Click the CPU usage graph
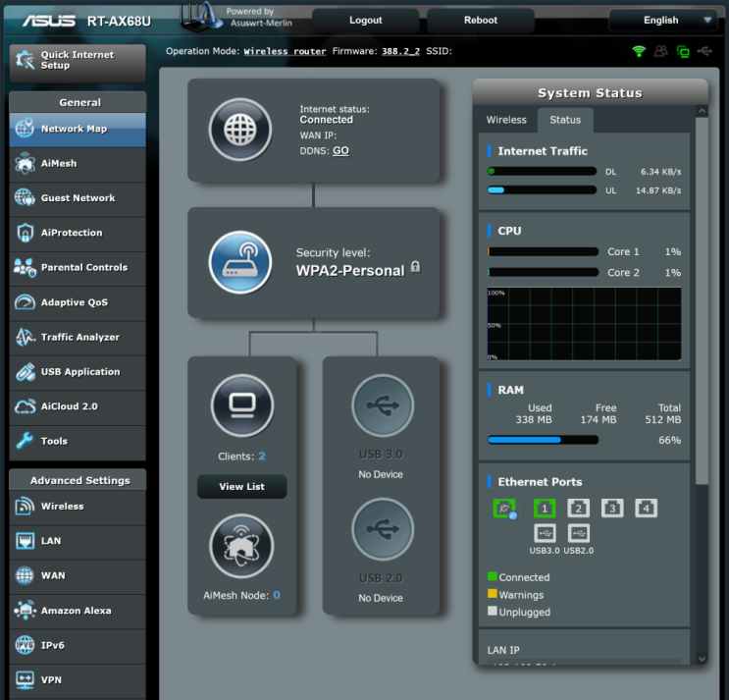 click(584, 324)
